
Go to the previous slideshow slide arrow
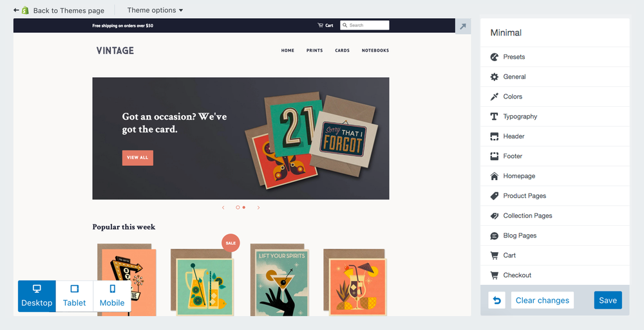click(x=223, y=208)
